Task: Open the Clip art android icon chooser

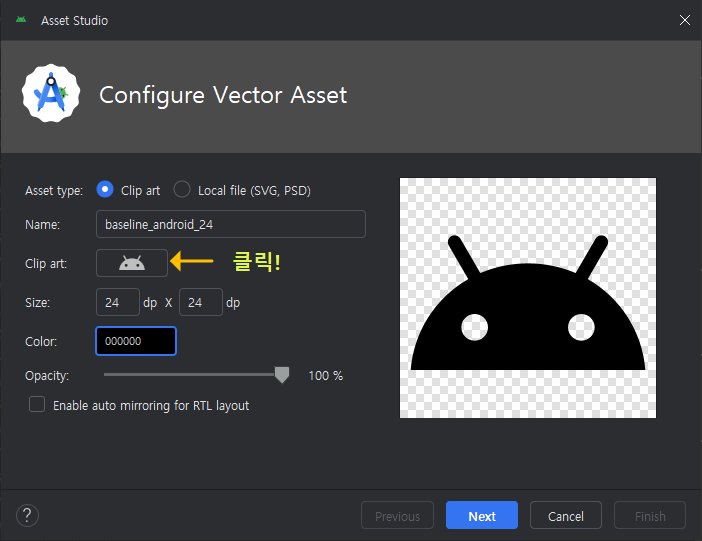Action: click(132, 263)
